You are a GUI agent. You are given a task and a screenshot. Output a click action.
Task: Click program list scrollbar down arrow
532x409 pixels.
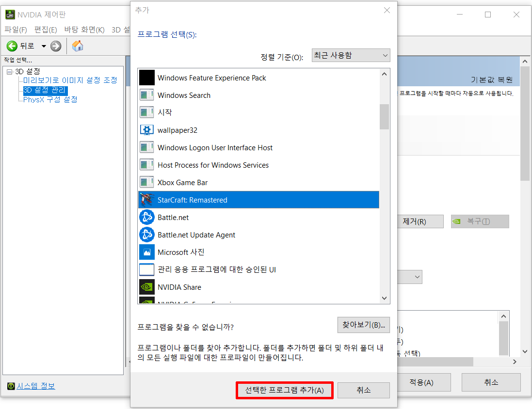pyautogui.click(x=384, y=298)
